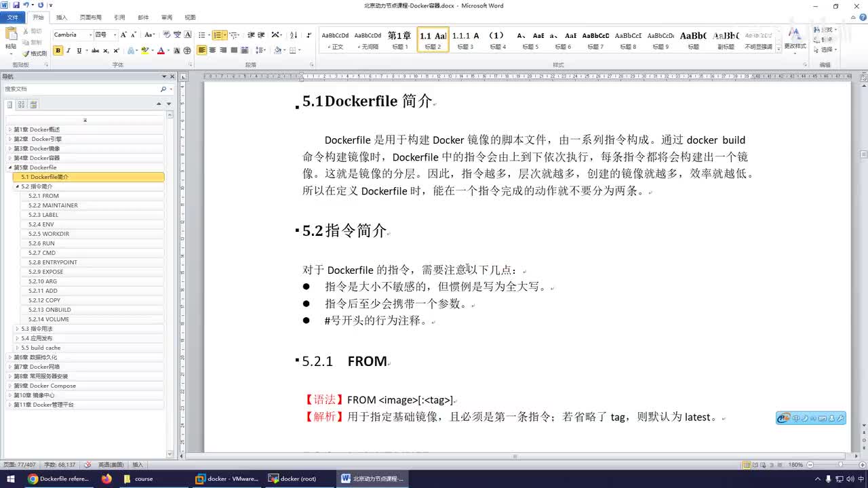Toggle Bold formatting
Viewport: 868px width, 488px height.
pos(58,50)
